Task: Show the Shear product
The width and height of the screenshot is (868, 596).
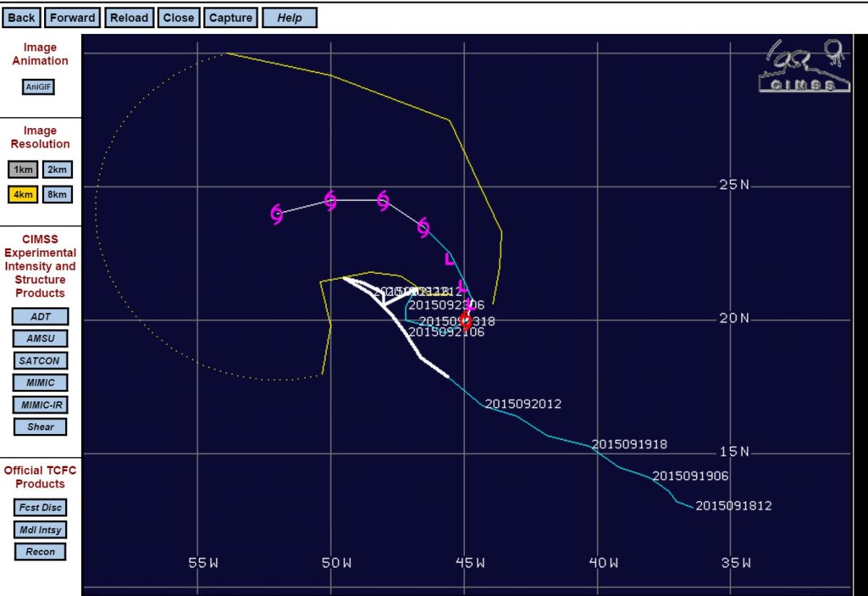Action: (41, 427)
